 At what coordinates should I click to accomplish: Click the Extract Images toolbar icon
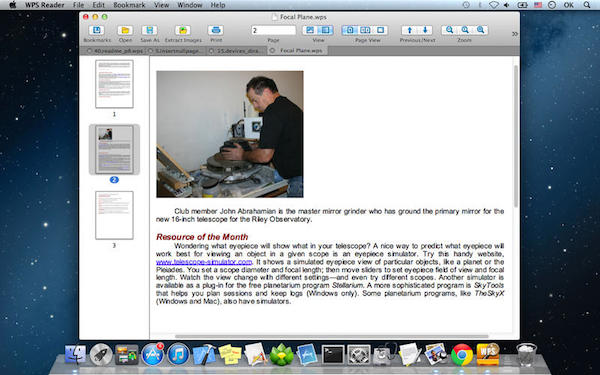click(183, 30)
